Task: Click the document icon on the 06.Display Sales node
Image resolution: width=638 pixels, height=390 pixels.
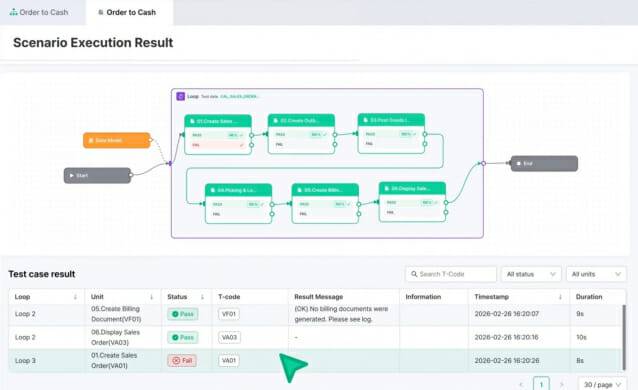Action: (387, 188)
